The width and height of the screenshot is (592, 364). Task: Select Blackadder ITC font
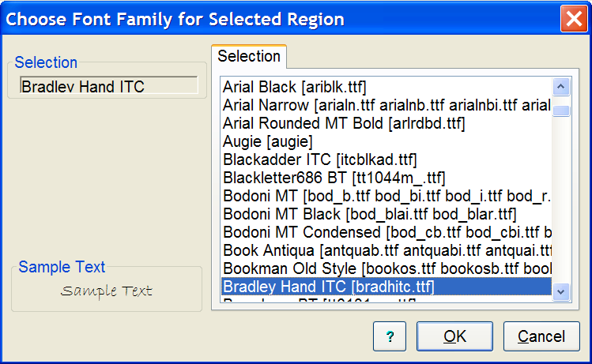[x=320, y=159]
